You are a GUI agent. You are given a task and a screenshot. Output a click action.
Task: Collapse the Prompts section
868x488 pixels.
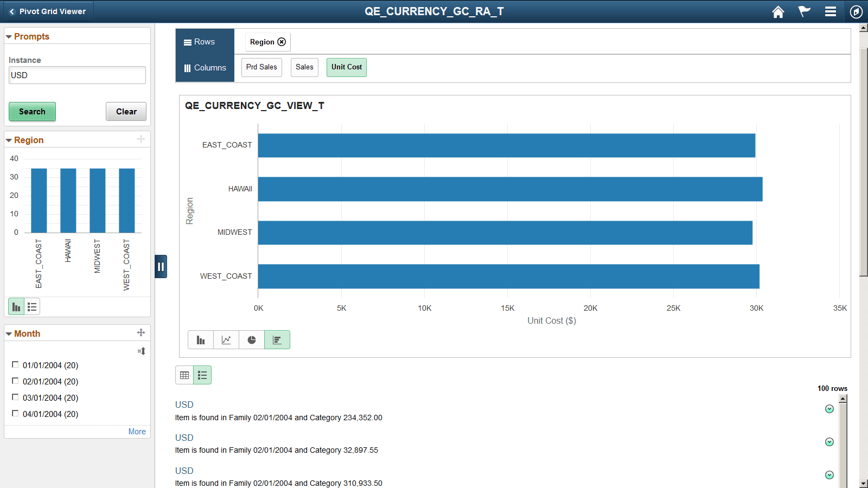8,36
